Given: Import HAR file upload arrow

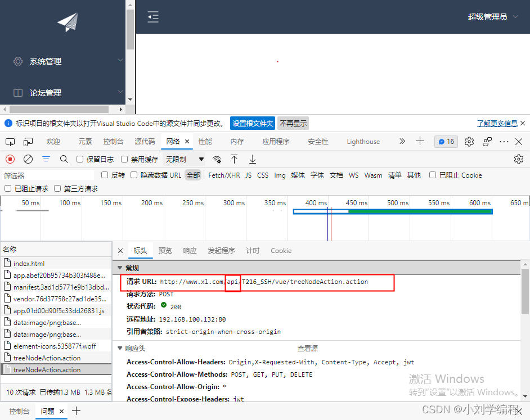Looking at the screenshot, I should pos(234,159).
